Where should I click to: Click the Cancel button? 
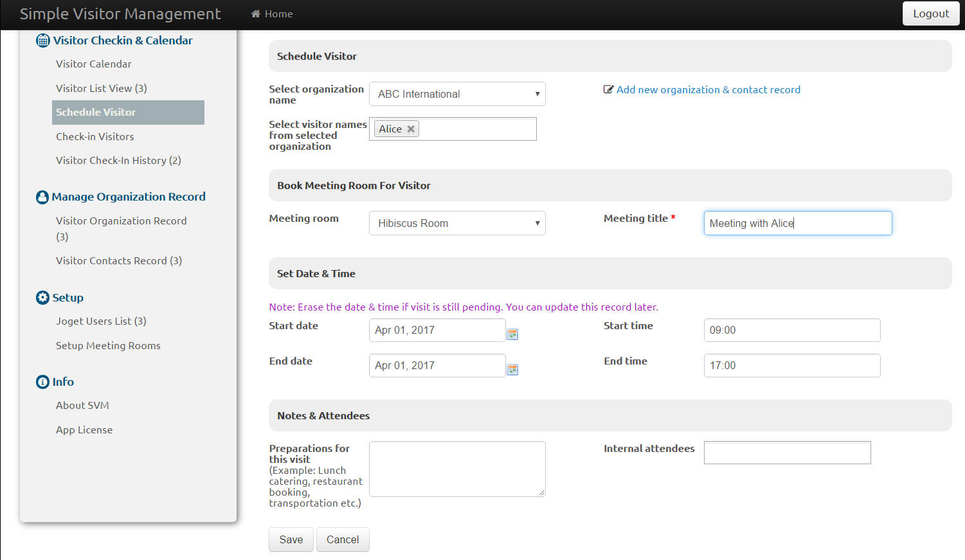[343, 539]
